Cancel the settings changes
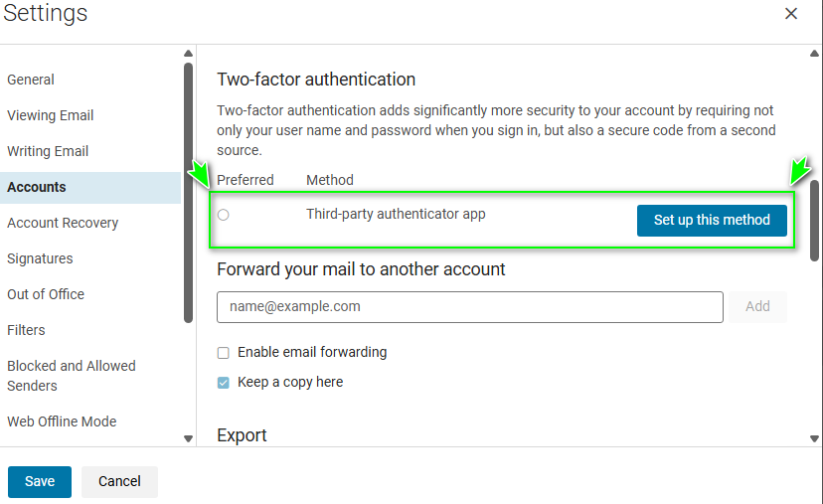 (119, 481)
